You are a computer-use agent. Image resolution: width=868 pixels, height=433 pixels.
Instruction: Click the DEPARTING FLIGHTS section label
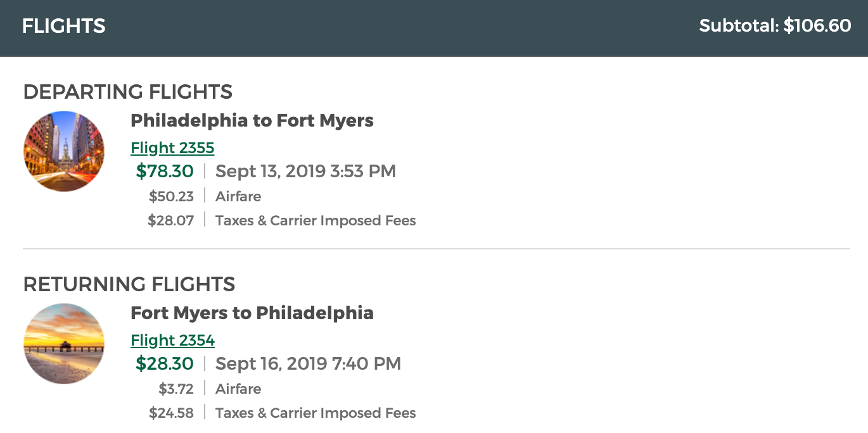128,92
